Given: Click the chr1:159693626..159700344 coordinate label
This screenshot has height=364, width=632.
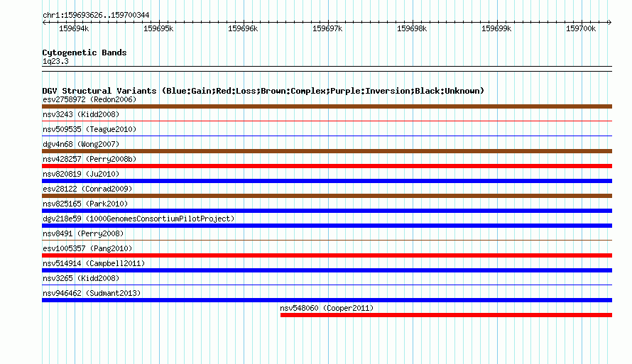Looking at the screenshot, I should [x=96, y=16].
